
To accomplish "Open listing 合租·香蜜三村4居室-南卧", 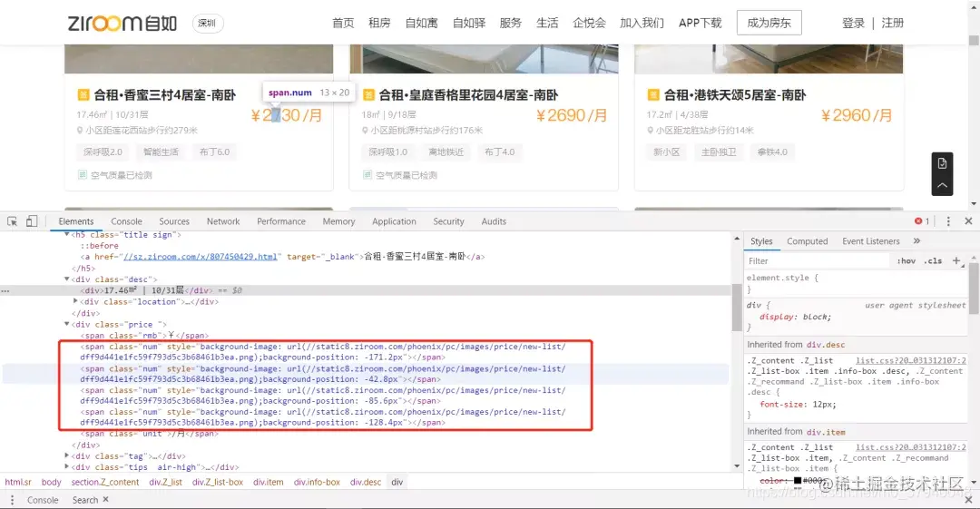I will [x=164, y=95].
